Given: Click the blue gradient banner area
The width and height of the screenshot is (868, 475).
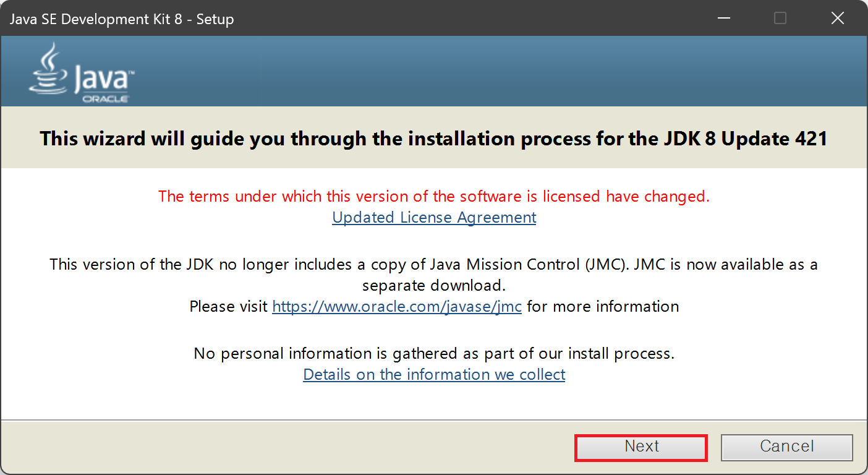Looking at the screenshot, I should coord(495,70).
